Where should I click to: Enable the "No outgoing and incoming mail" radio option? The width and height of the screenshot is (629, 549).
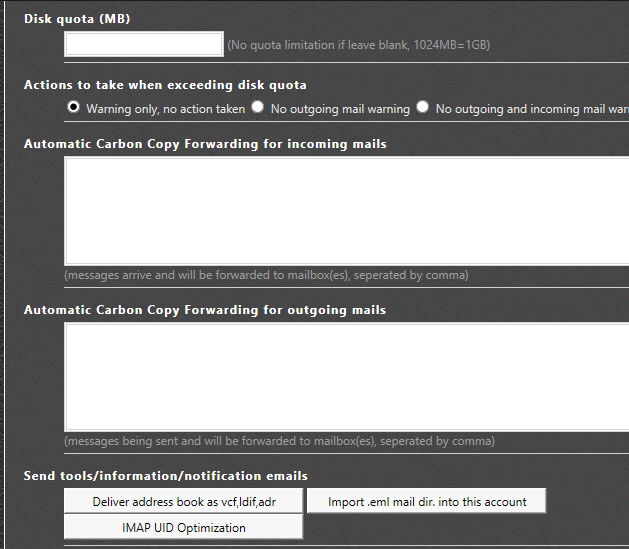(423, 107)
